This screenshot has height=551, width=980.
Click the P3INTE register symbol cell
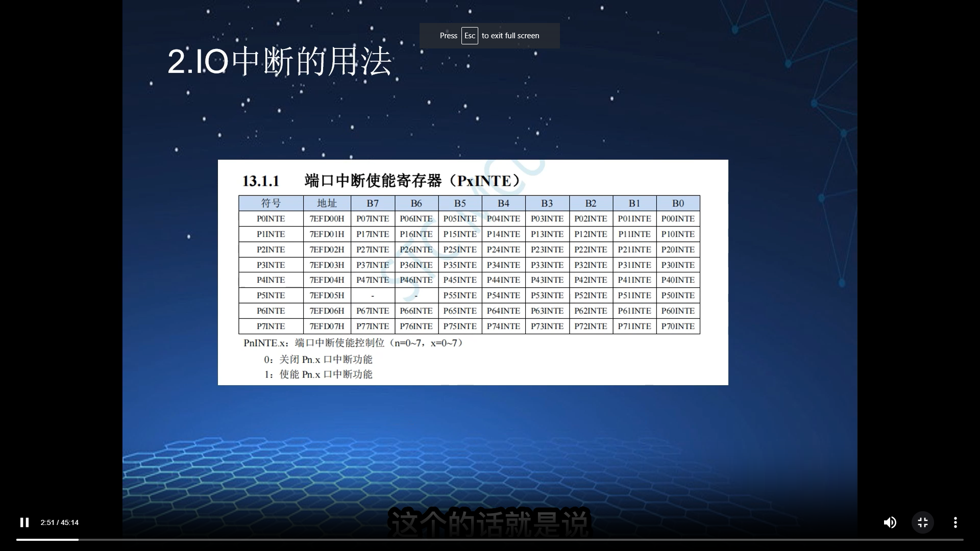tap(271, 265)
